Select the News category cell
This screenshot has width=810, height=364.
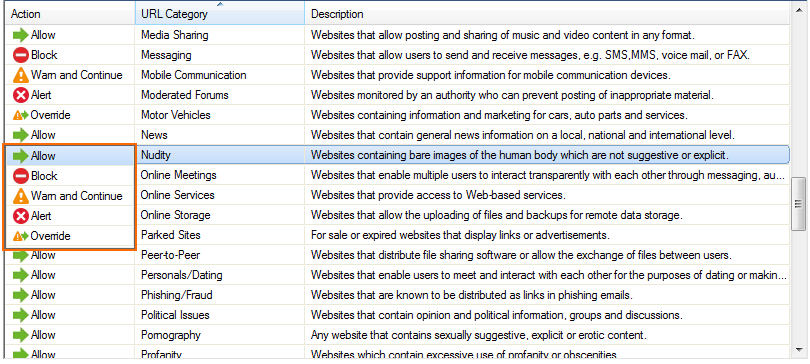tap(220, 135)
